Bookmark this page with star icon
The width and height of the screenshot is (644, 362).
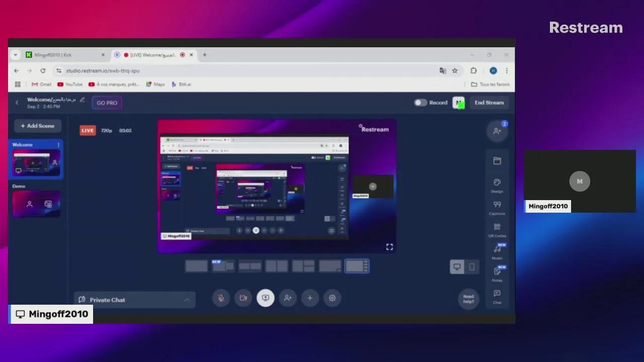tap(455, 71)
